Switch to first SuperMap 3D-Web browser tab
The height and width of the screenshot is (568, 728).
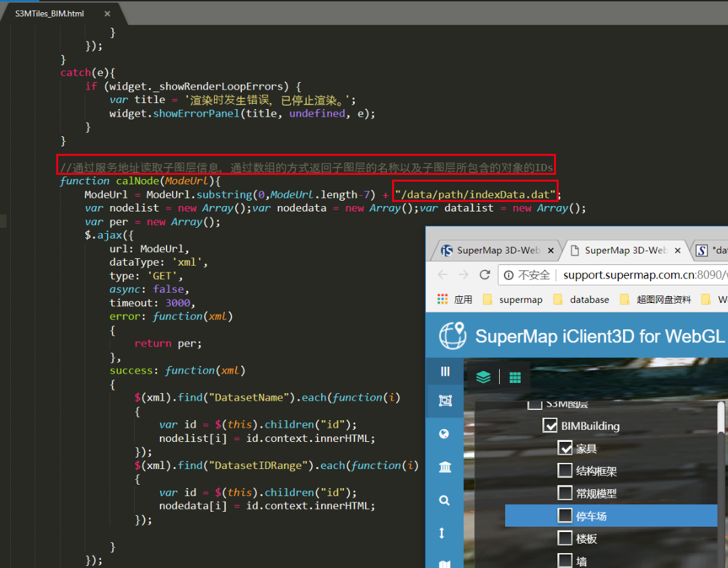498,251
